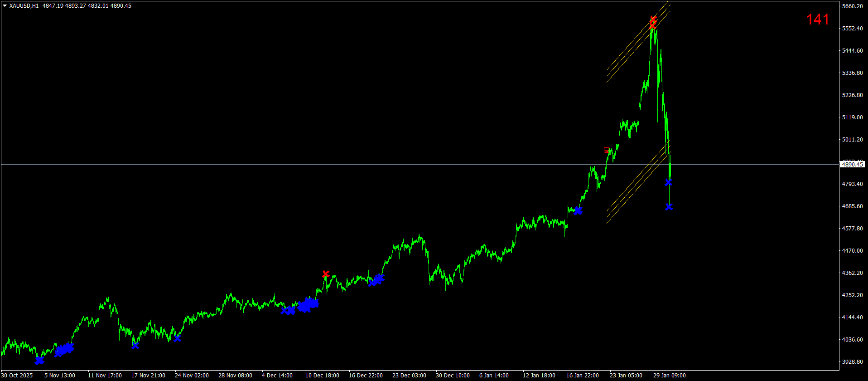Click the 30 Dec 10:00 time label
This screenshot has height=381, width=868.
[x=453, y=376]
